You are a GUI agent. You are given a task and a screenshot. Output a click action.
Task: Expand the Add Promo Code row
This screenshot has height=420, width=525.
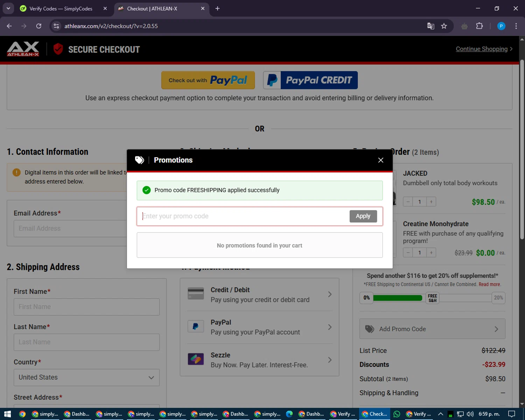click(432, 329)
